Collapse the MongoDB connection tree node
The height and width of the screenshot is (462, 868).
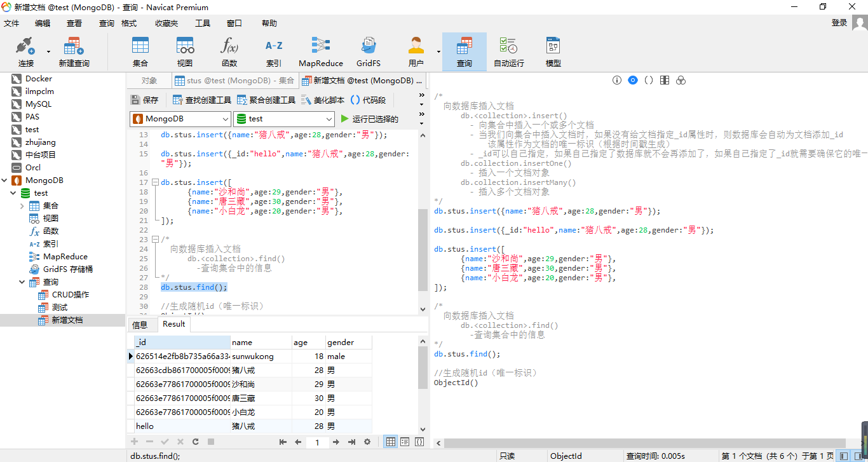tap(5, 180)
